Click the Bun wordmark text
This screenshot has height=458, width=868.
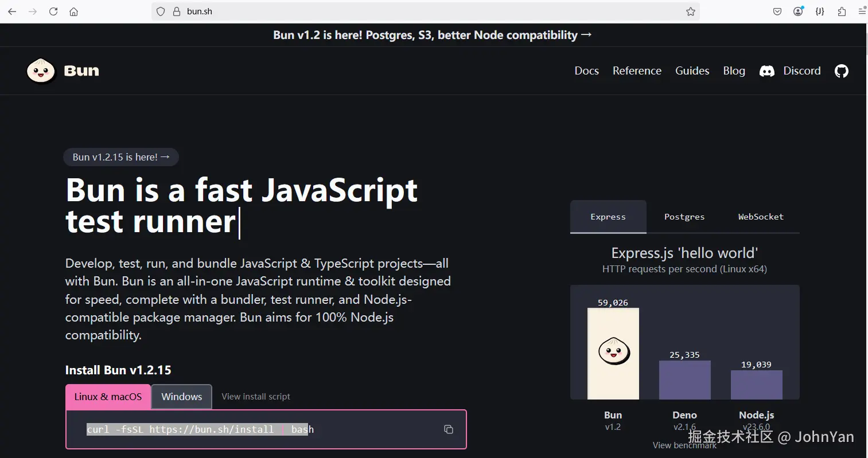click(81, 71)
